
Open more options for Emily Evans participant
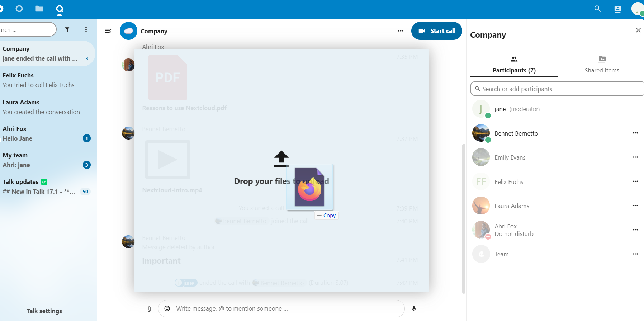[635, 157]
